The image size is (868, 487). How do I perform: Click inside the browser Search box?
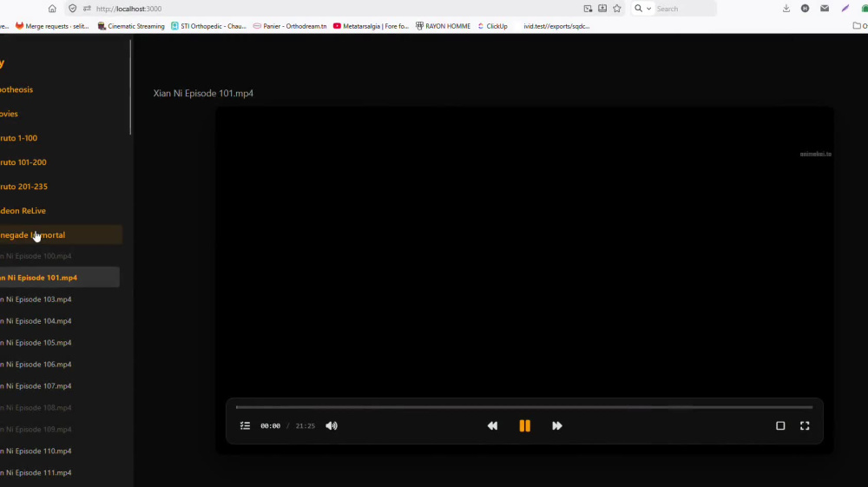click(684, 9)
